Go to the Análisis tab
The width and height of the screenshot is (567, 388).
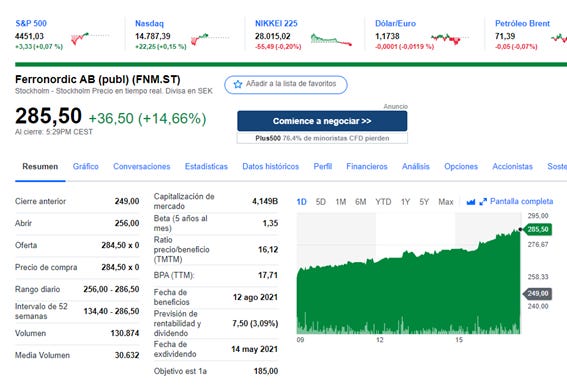click(416, 166)
